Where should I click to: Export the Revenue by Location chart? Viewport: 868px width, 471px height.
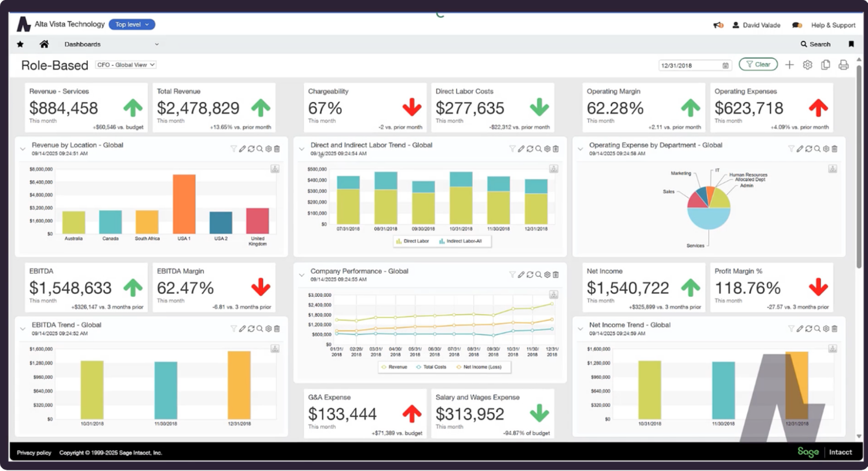pos(275,168)
